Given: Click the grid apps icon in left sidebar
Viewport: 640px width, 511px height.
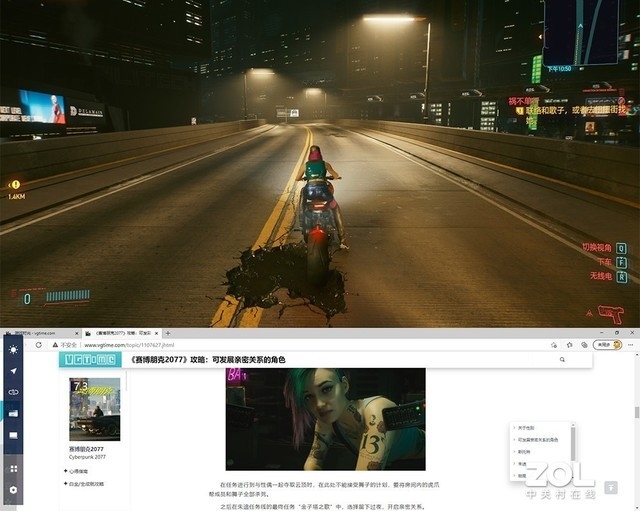Looking at the screenshot, I should 13,468.
